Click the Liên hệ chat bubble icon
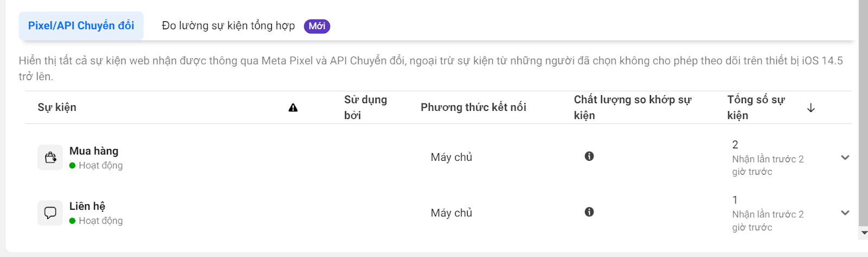Image resolution: width=868 pixels, height=257 pixels. click(x=50, y=213)
